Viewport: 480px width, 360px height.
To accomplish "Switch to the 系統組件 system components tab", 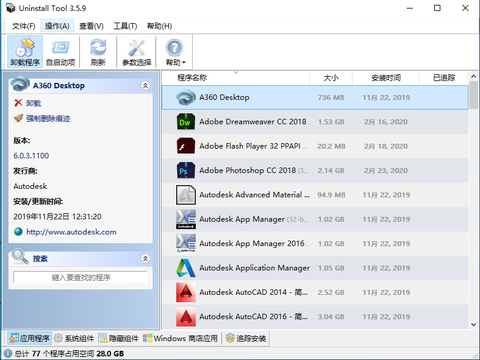I will click(74, 338).
